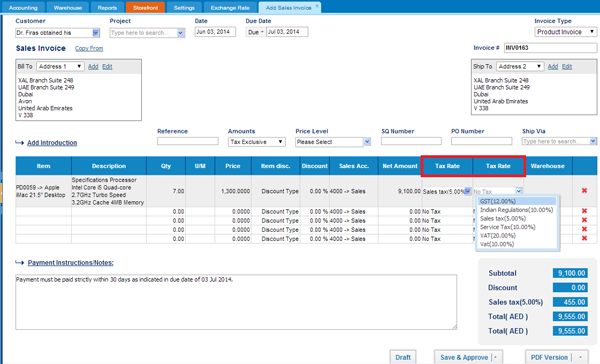Click the SQ Number input field
The width and height of the screenshot is (600, 364).
(411, 141)
